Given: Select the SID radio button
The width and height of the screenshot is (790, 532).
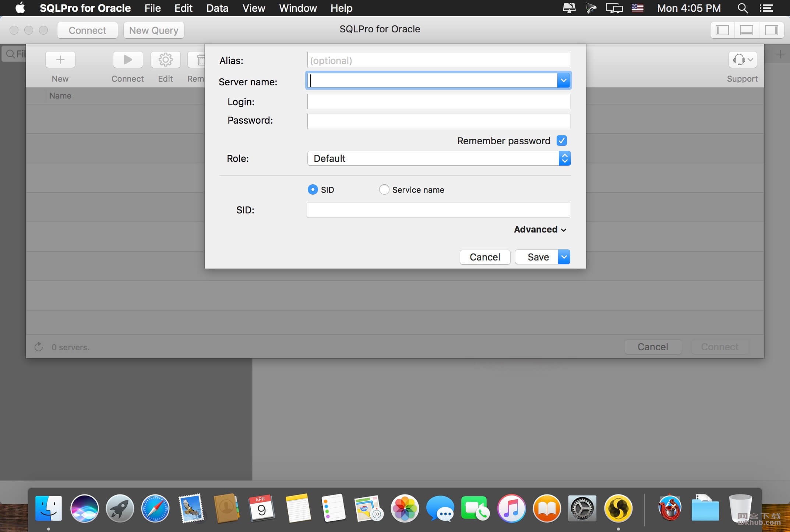Looking at the screenshot, I should tap(313, 189).
